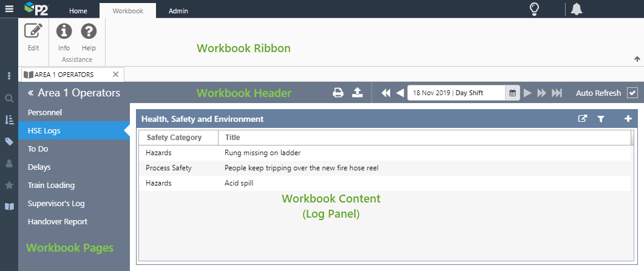The height and width of the screenshot is (271, 644).
Task: Switch to the Workbook ribbon tab
Action: 127,11
